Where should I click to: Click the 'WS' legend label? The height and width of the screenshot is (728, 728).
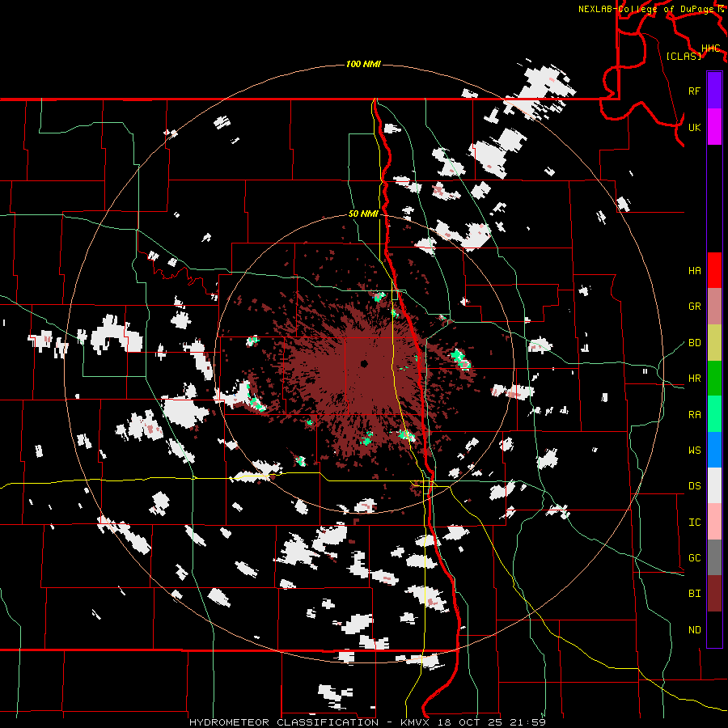tap(694, 450)
